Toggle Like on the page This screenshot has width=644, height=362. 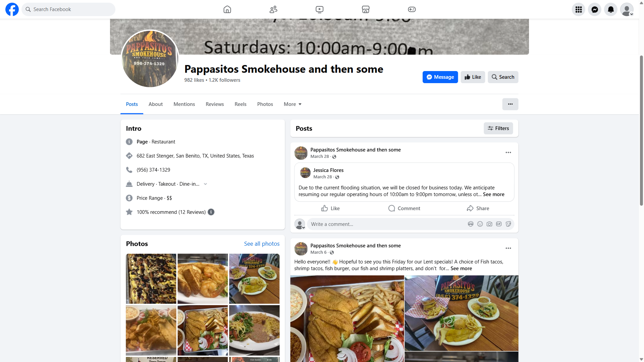point(473,77)
